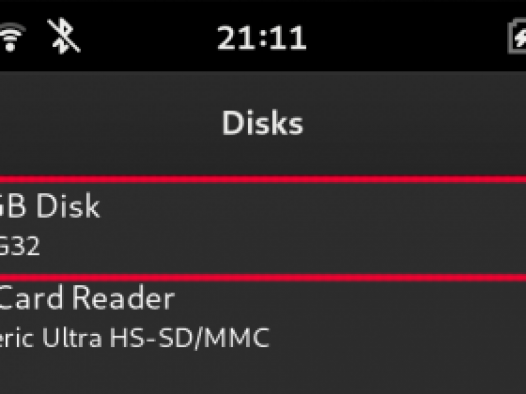Open the clock showing 21:11
This screenshot has height=394, width=526.
[x=262, y=38]
